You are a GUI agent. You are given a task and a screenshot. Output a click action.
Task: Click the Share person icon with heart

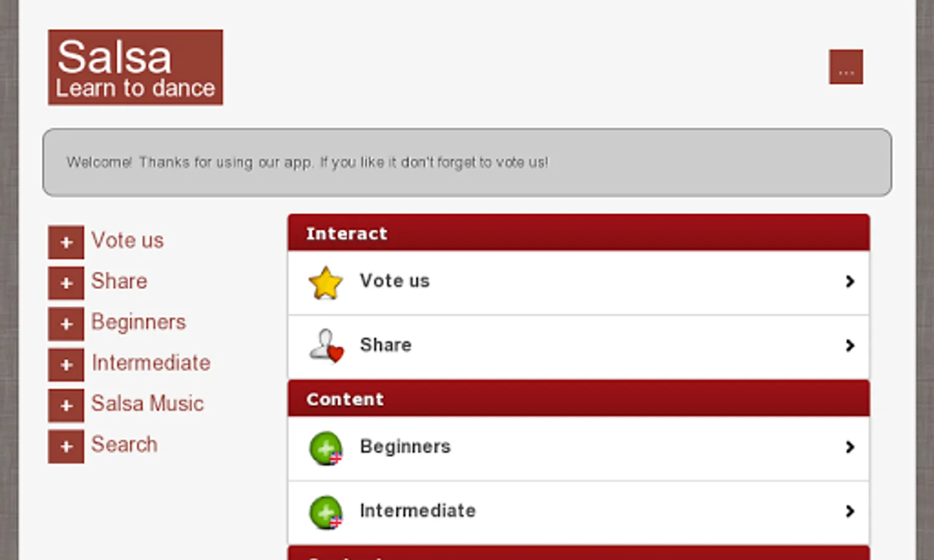point(325,347)
